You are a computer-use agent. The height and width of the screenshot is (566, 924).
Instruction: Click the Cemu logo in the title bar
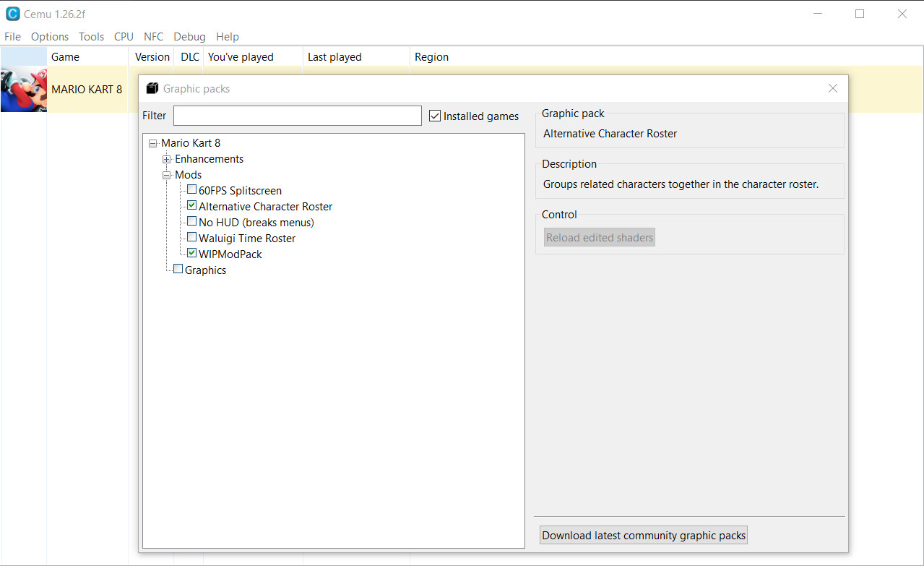tap(13, 13)
